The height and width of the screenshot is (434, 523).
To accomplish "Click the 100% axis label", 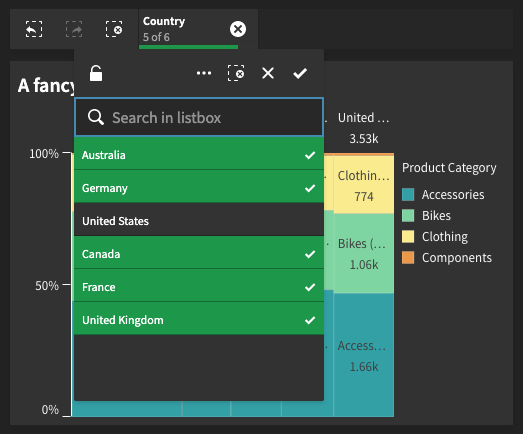I will [x=44, y=154].
